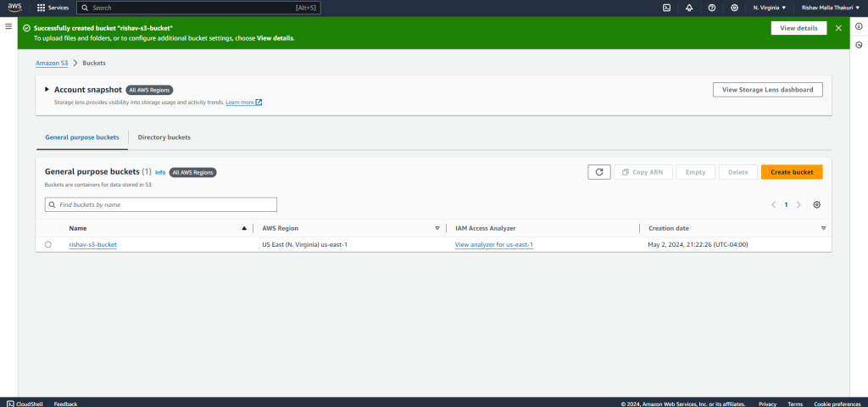Image resolution: width=868 pixels, height=407 pixels.
Task: Click the Learn more link
Action: click(240, 103)
